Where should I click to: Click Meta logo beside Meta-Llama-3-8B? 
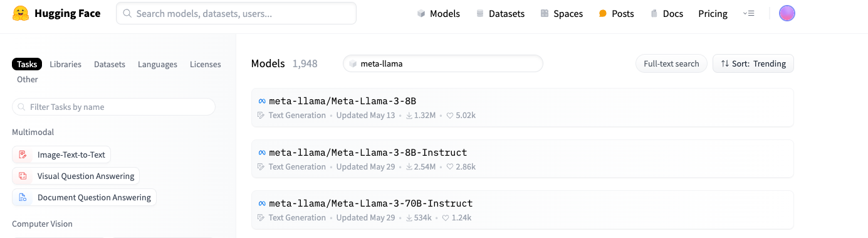coord(262,100)
